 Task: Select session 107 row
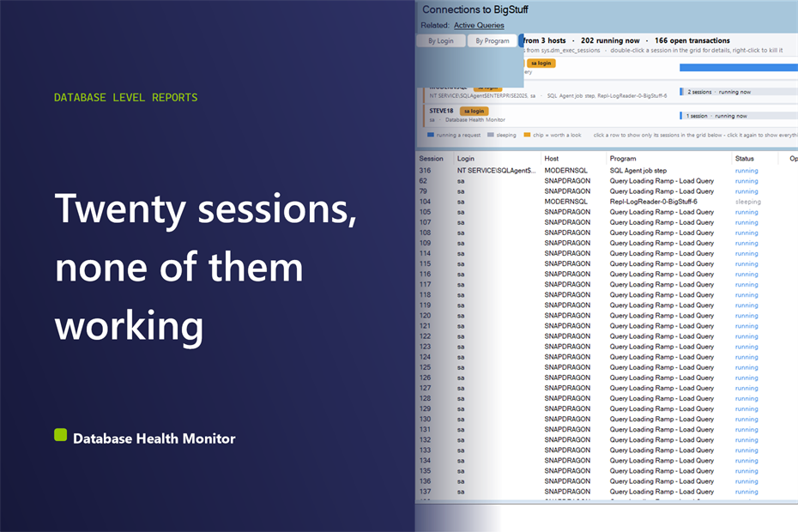click(x=607, y=222)
